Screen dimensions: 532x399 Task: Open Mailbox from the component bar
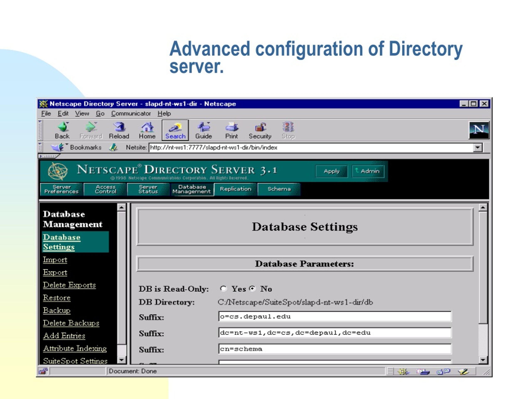[x=423, y=372]
